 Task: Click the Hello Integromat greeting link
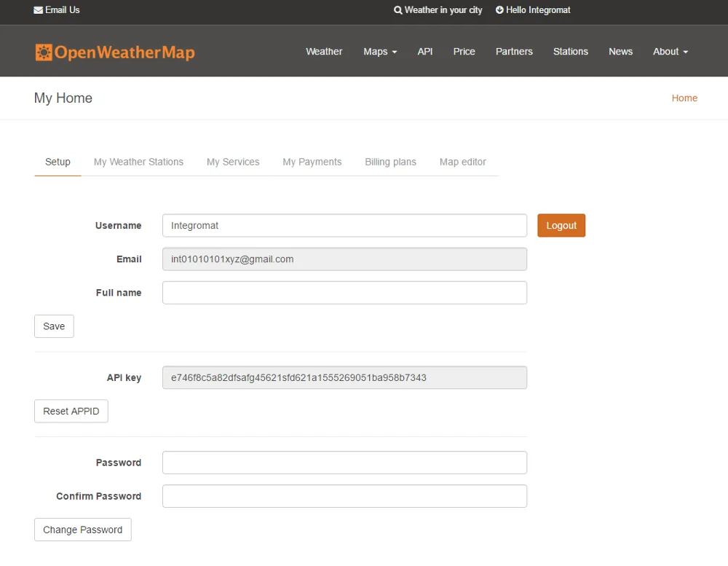tap(533, 10)
